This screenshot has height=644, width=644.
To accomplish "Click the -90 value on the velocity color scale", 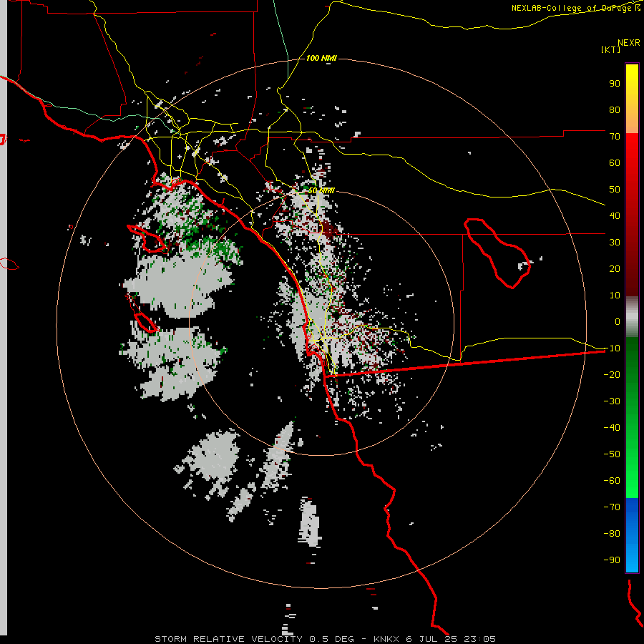I will 612,560.
